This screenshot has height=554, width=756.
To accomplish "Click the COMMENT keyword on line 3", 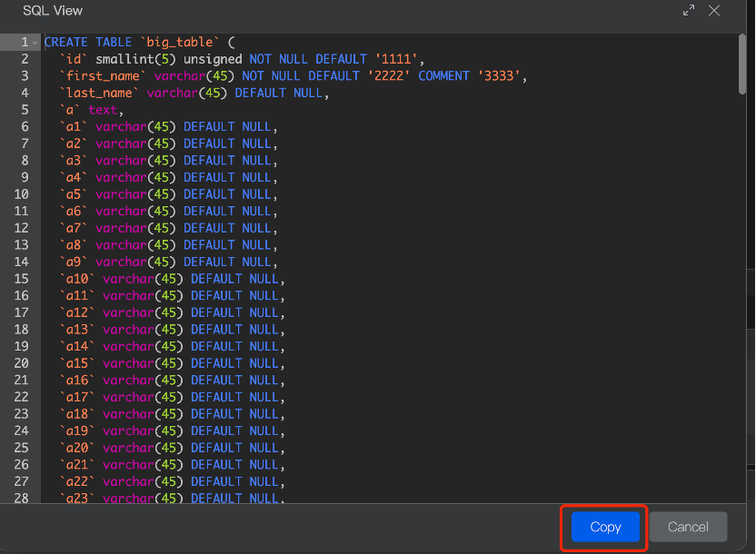I will pyautogui.click(x=443, y=76).
